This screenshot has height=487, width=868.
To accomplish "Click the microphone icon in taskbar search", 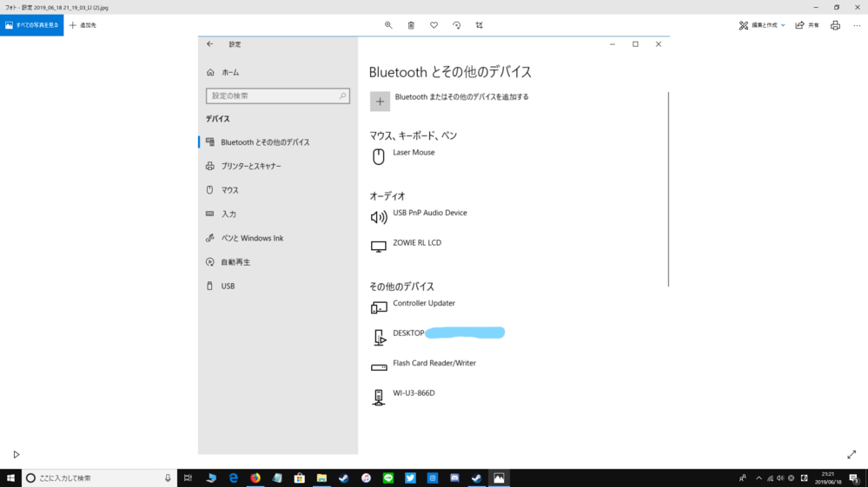I will point(168,478).
